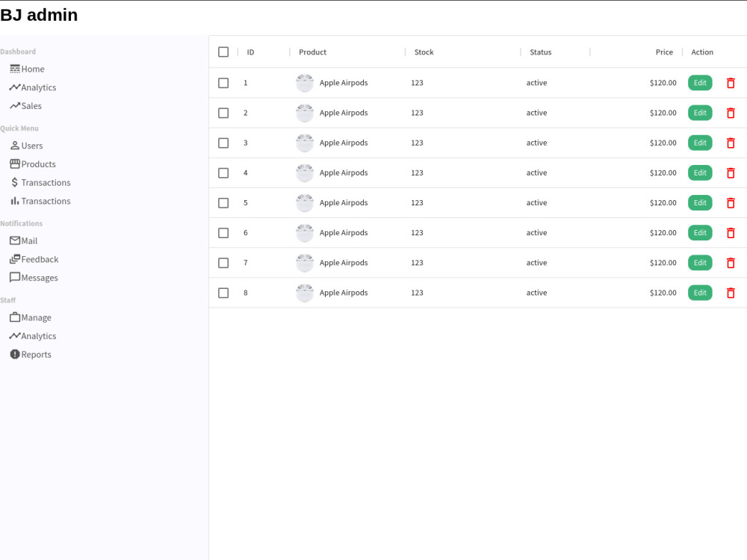This screenshot has width=747, height=560.
Task: Click the Edit button for row 7
Action: (700, 263)
